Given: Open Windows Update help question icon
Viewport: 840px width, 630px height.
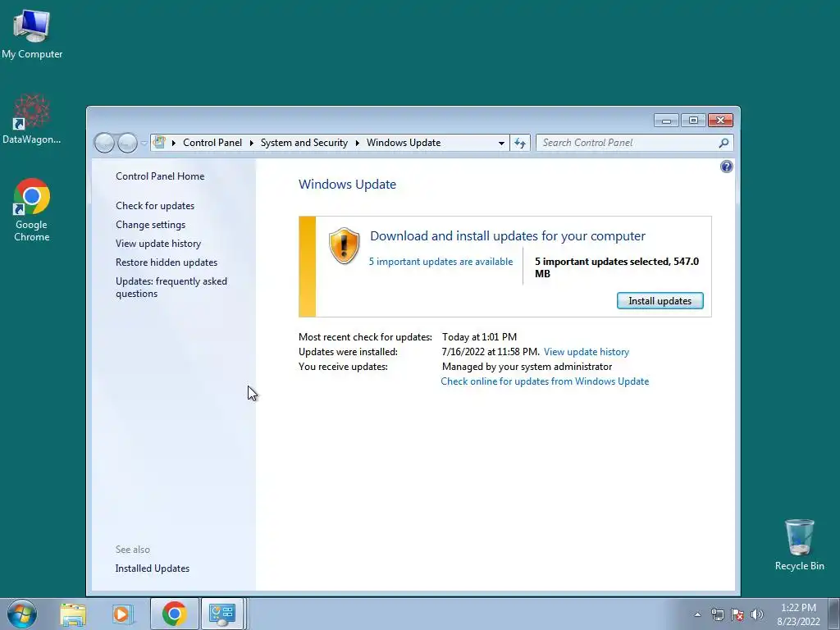Looking at the screenshot, I should coord(727,167).
